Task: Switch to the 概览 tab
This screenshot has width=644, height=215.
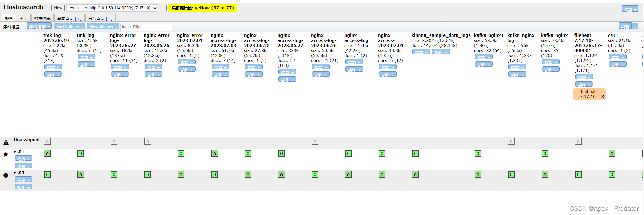Action: click(9, 18)
